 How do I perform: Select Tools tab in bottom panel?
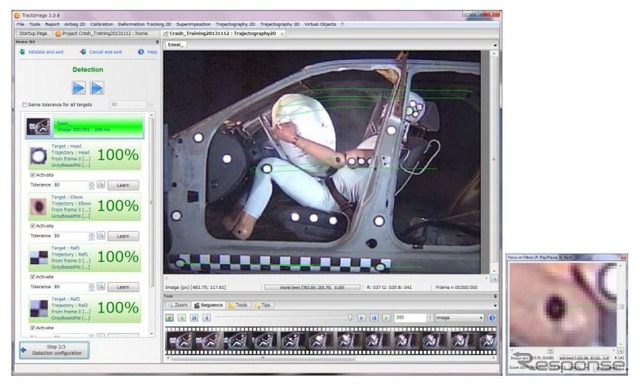click(x=238, y=305)
